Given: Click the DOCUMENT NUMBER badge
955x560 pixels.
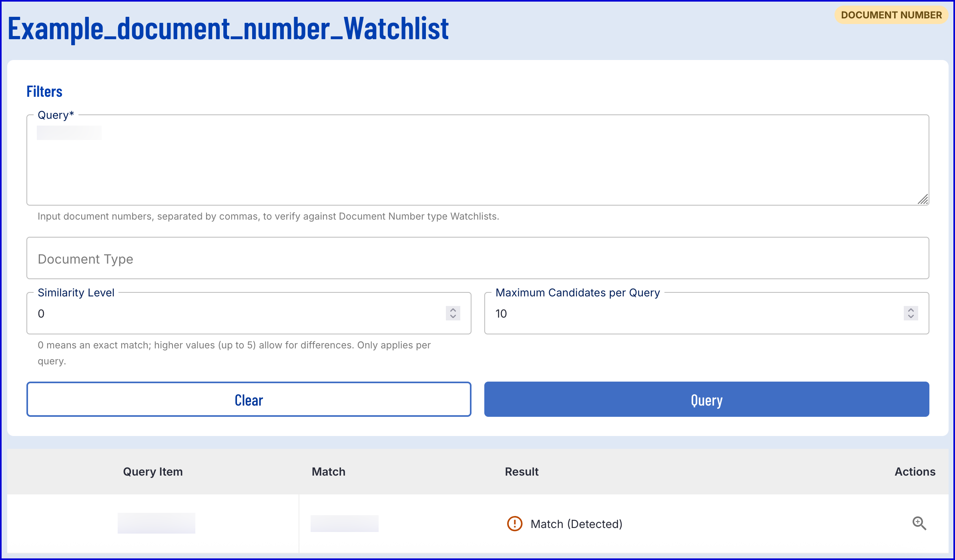Looking at the screenshot, I should [891, 15].
